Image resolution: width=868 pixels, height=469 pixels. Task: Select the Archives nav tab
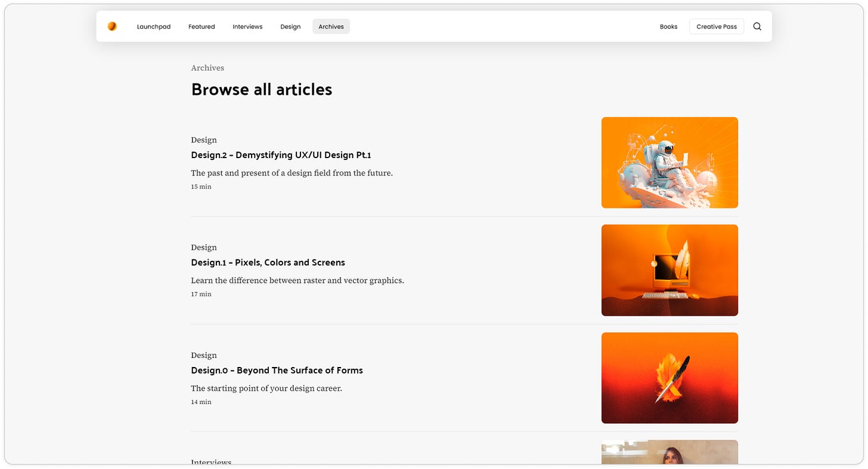331,26
